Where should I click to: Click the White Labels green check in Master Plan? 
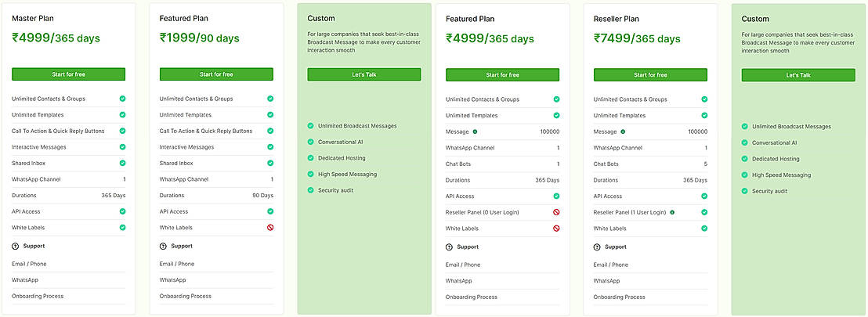(x=122, y=228)
